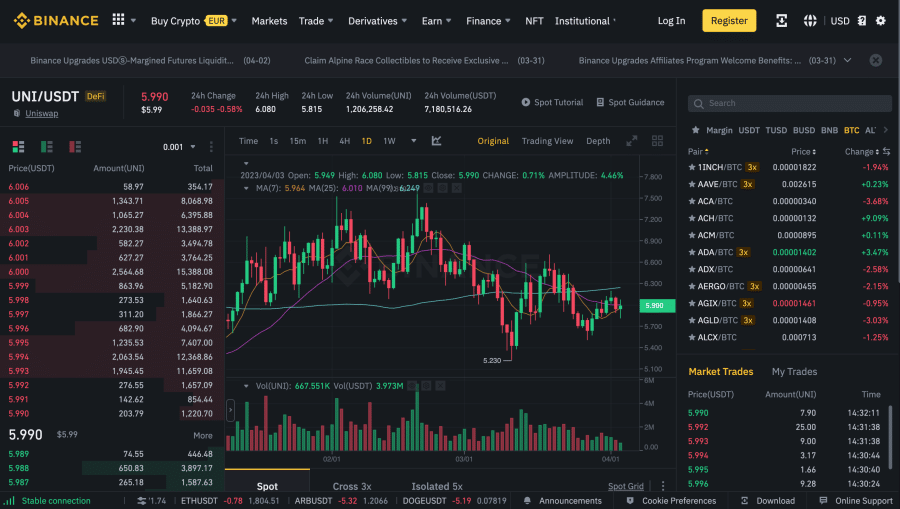Open Spot trading more options dots
Viewport: 900px width, 509px height.
pos(663,486)
